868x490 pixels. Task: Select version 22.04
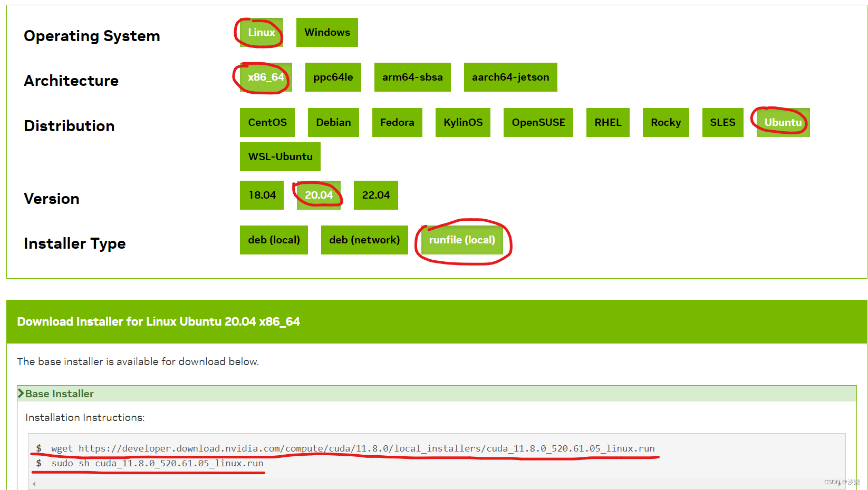coord(376,195)
